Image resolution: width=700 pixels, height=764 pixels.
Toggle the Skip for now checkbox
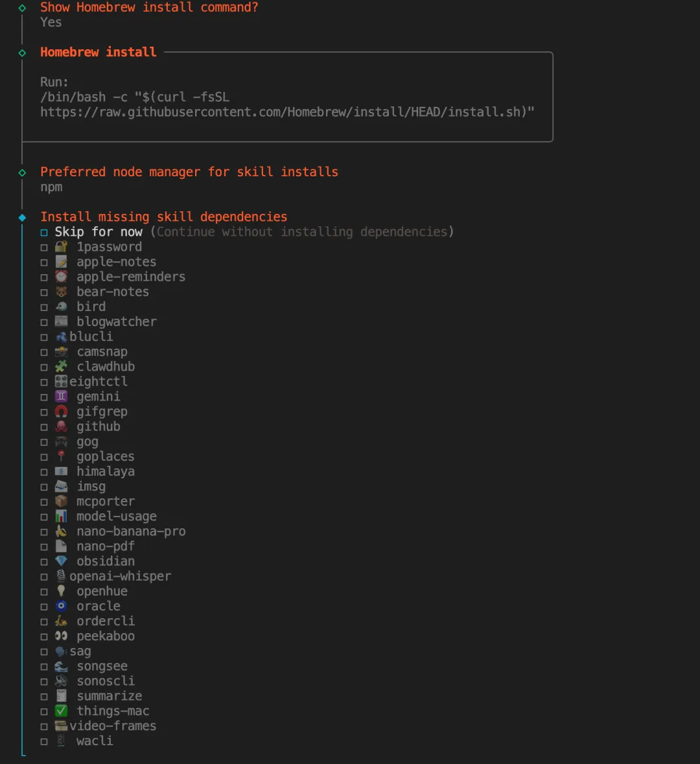44,232
